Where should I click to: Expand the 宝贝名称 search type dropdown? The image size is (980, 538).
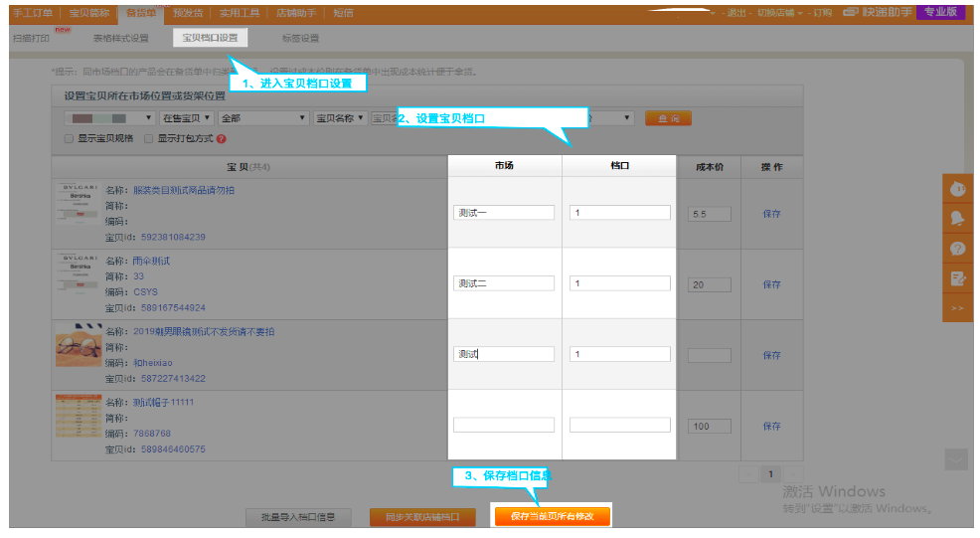[x=340, y=118]
